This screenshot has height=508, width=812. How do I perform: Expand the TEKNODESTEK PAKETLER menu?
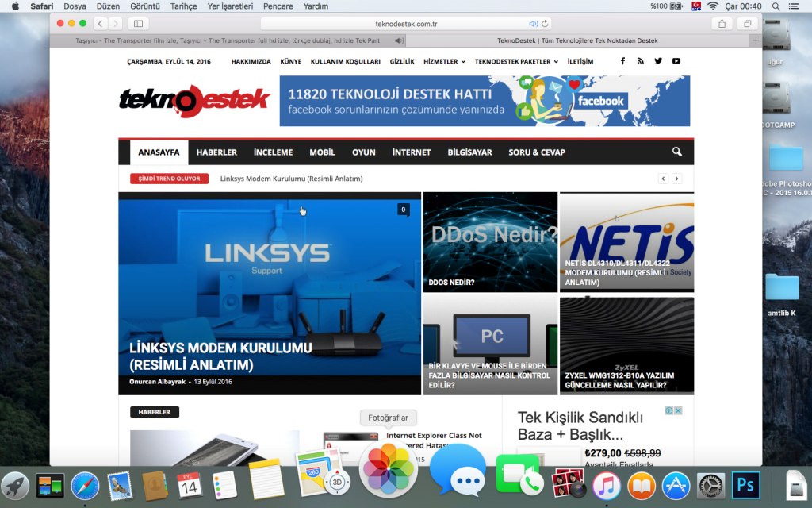512,60
